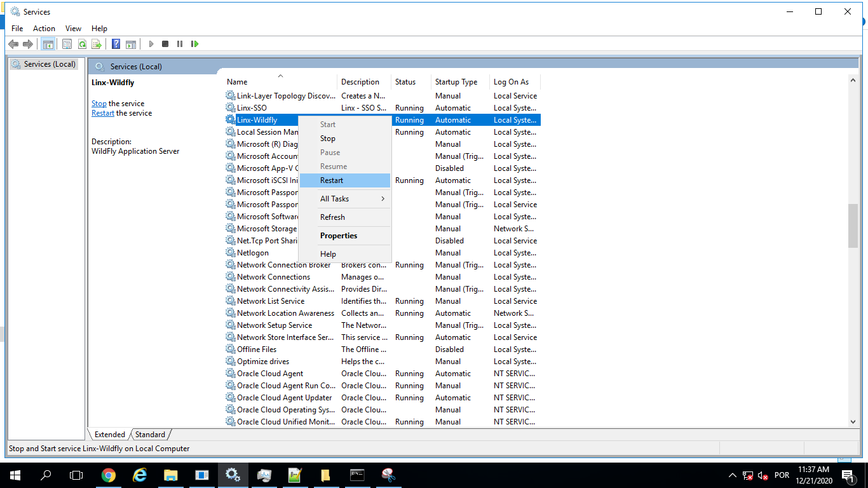
Task: Sort by the Name column header
Action: (281, 82)
